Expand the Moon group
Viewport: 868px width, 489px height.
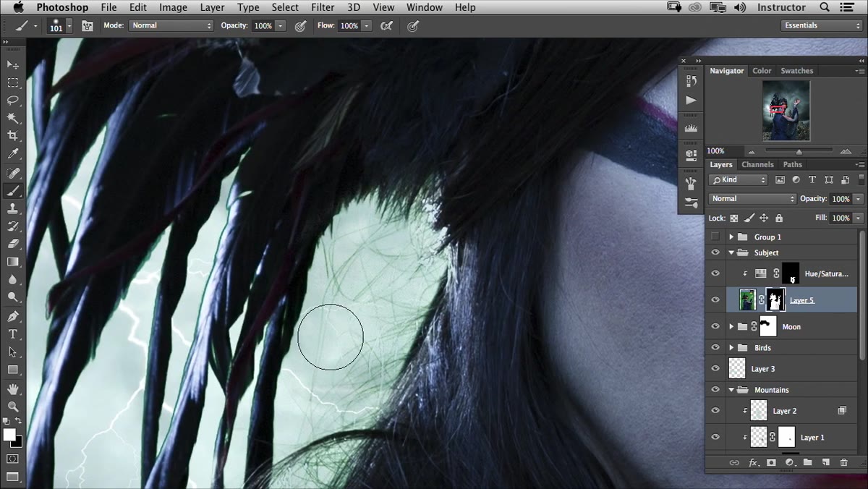pyautogui.click(x=731, y=326)
